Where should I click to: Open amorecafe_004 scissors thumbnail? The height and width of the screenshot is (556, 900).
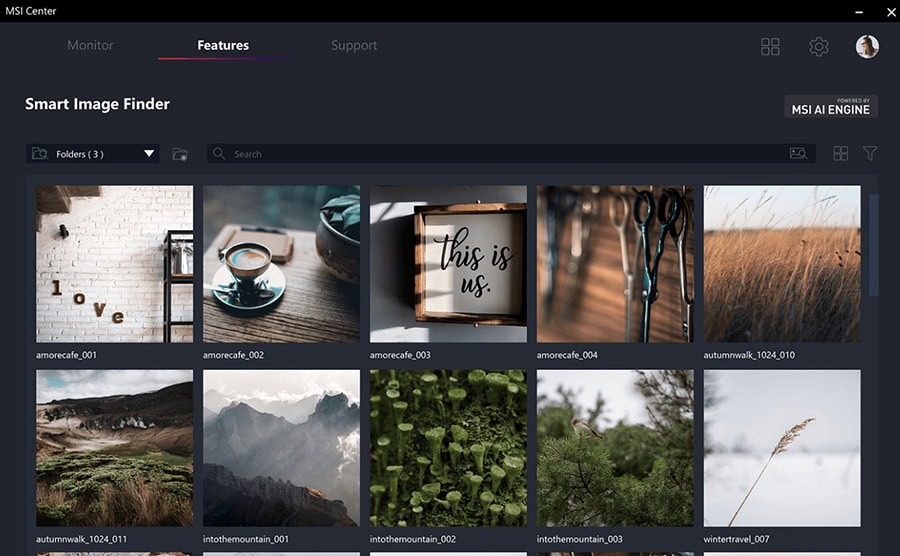[615, 264]
